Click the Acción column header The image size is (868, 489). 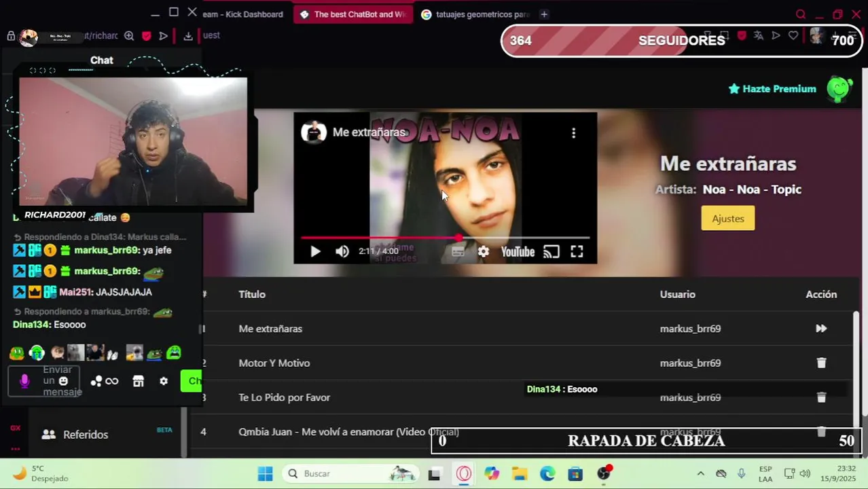[x=821, y=294]
